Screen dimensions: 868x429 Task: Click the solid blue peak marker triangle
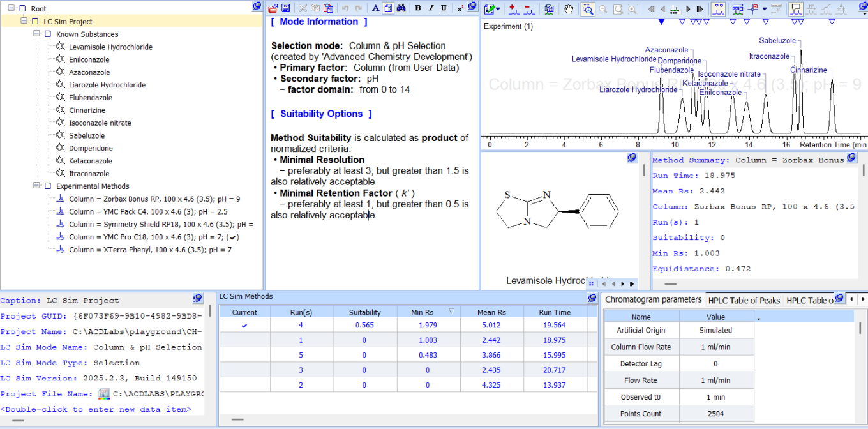[661, 22]
